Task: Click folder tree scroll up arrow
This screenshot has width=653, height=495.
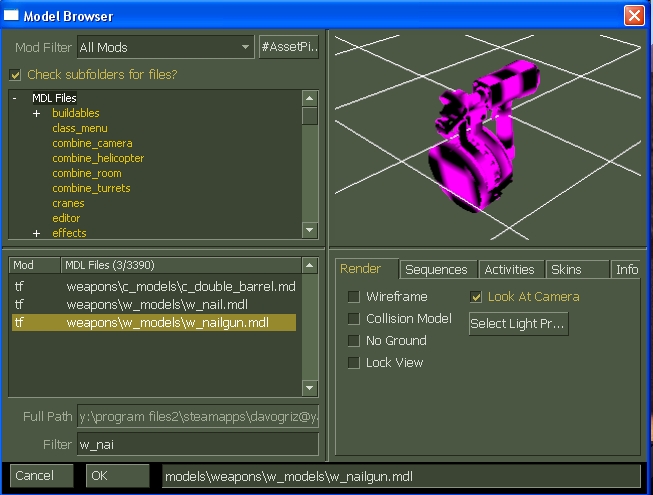Action: [x=309, y=99]
